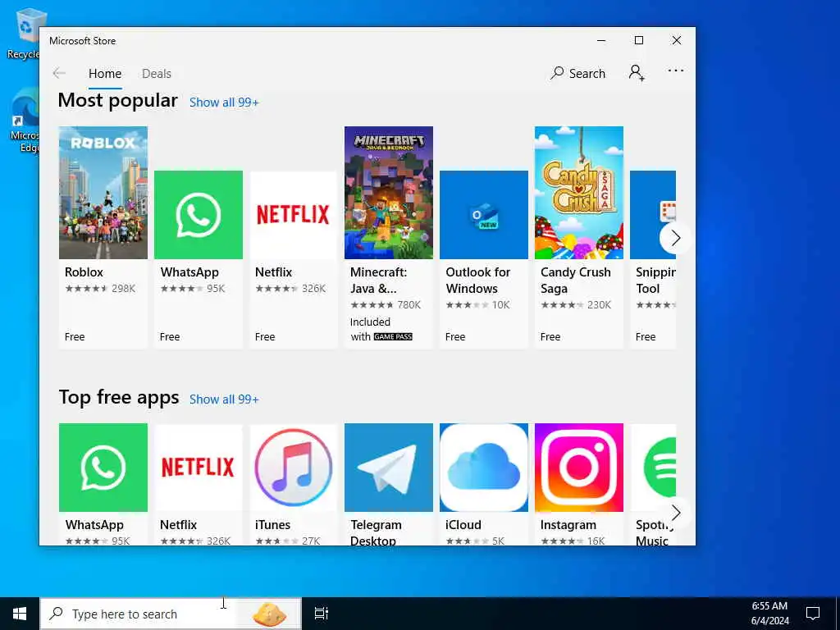
Task: Open Task View on the taskbar
Action: [x=321, y=614]
